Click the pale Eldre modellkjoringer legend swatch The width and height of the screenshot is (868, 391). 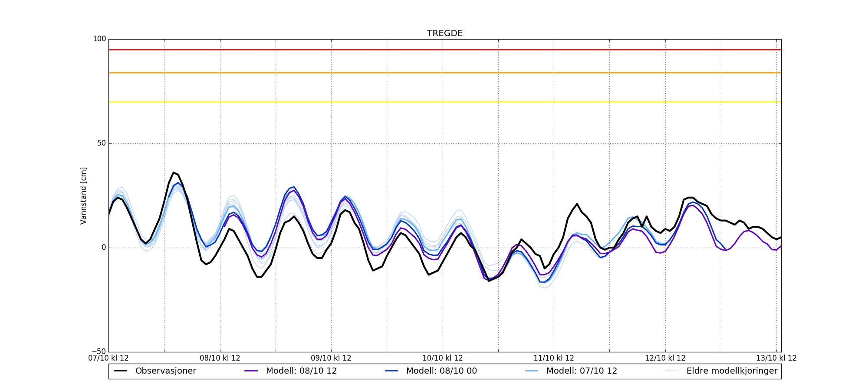coord(672,371)
